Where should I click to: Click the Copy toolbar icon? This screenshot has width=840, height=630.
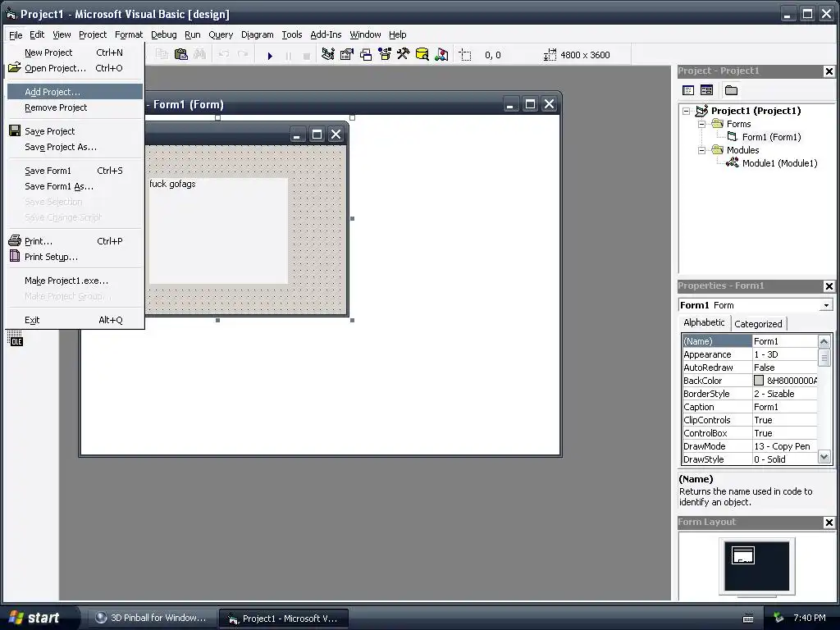coord(162,55)
